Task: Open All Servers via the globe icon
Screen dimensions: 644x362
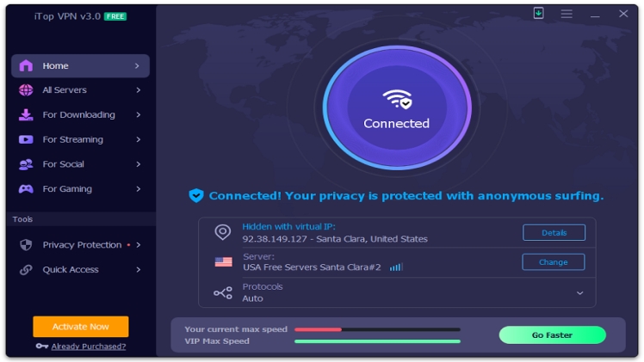Action: pyautogui.click(x=26, y=90)
